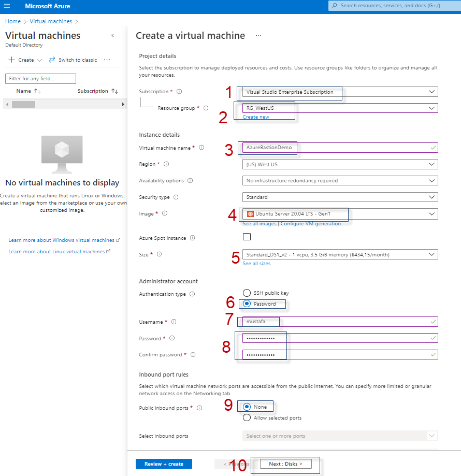The image size is (461, 476).
Task: Show info tooltip for Region
Action: (166, 164)
